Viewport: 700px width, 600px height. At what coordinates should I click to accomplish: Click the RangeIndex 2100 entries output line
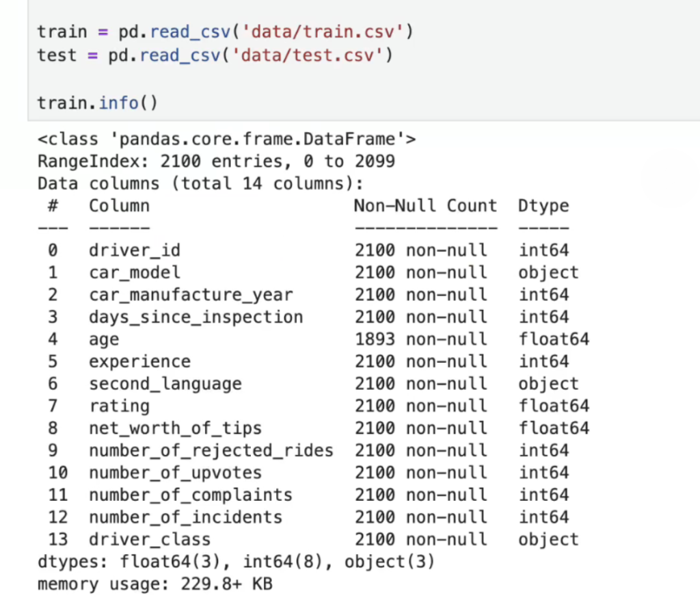pos(216,161)
